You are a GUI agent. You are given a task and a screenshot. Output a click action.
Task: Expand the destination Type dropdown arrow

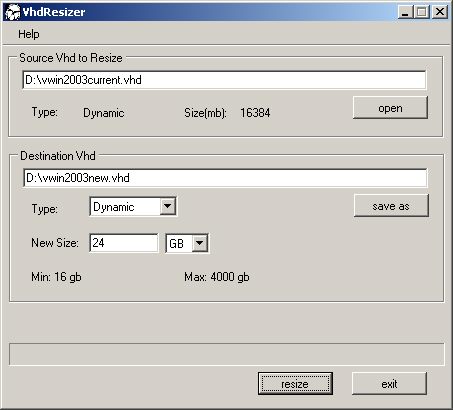168,207
